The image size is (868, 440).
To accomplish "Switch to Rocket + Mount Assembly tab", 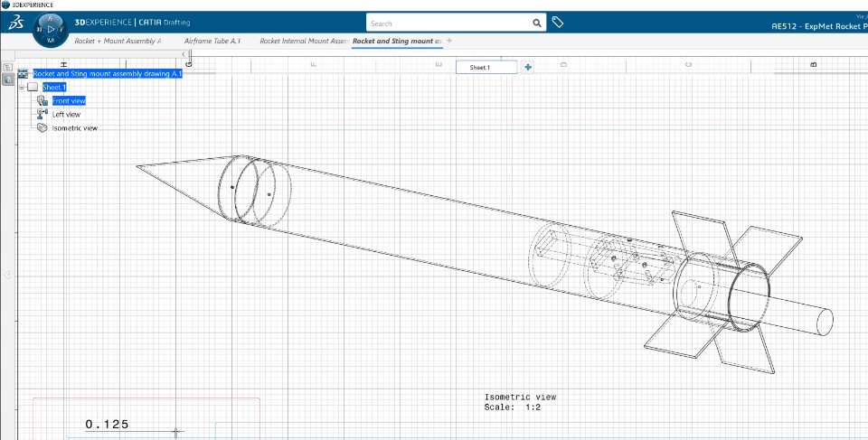I will [118, 41].
